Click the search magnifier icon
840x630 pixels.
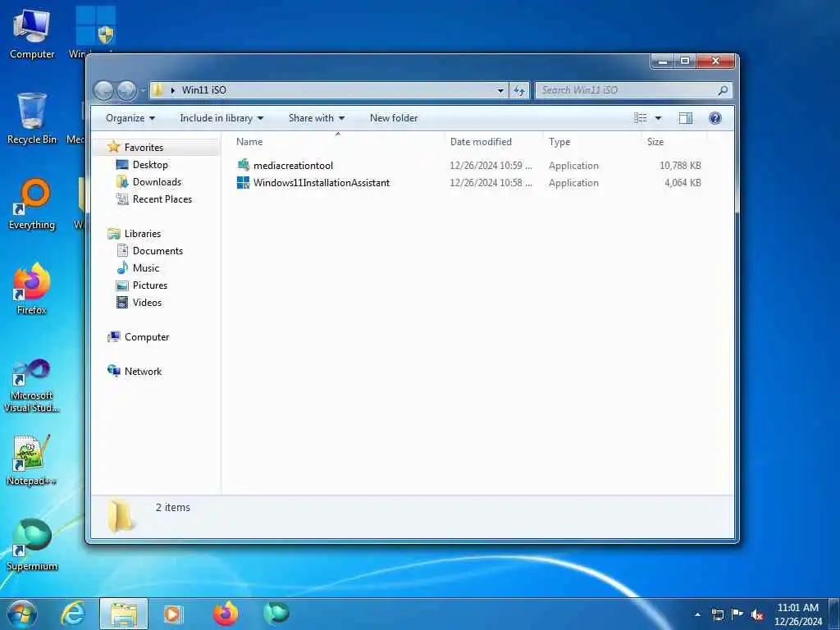coord(723,90)
